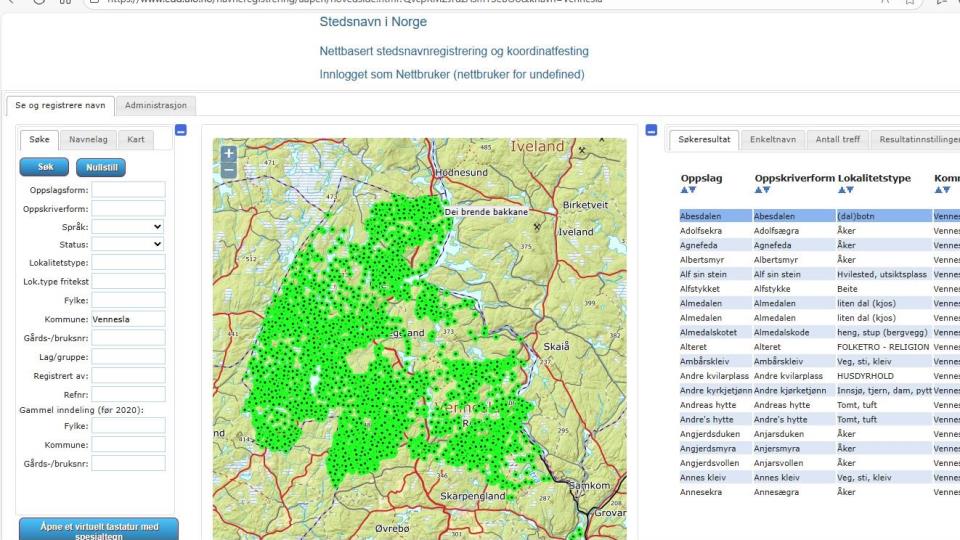Sort Lokalitetstype column descending

tap(850, 190)
